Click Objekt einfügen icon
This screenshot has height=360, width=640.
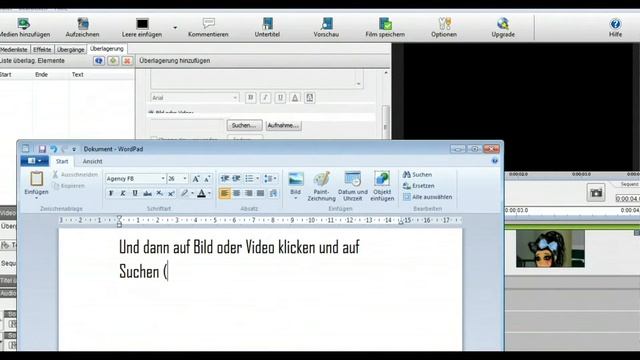(382, 179)
